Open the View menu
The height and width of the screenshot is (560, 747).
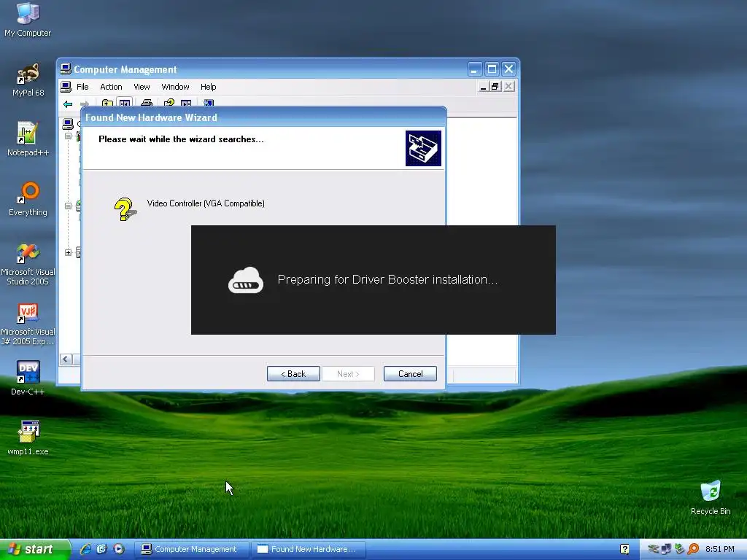142,87
